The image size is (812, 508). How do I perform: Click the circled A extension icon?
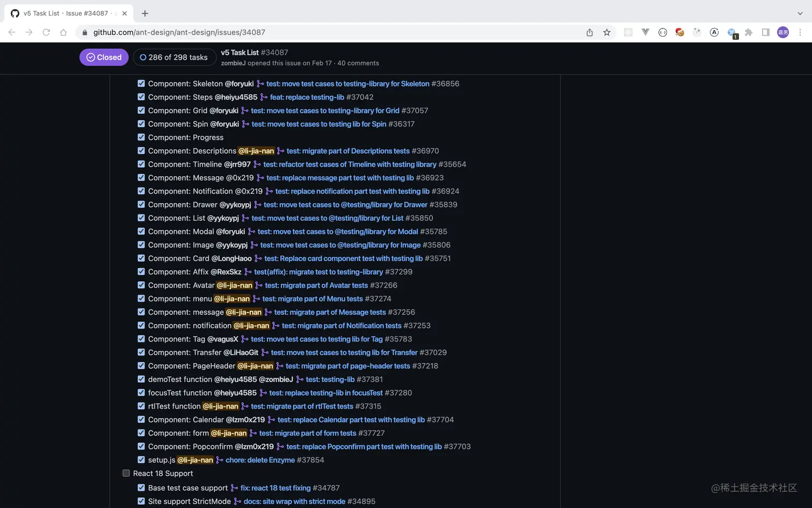714,32
